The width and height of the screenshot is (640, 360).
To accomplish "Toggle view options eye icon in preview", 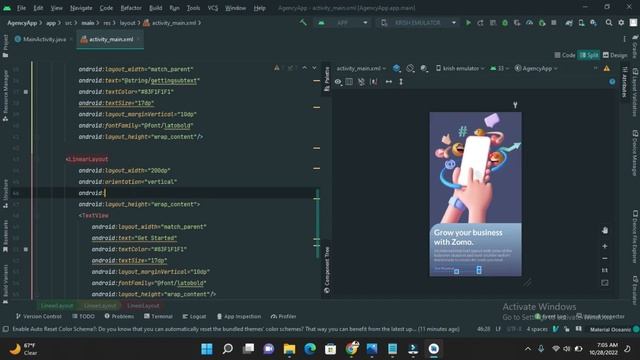I will click(x=338, y=82).
